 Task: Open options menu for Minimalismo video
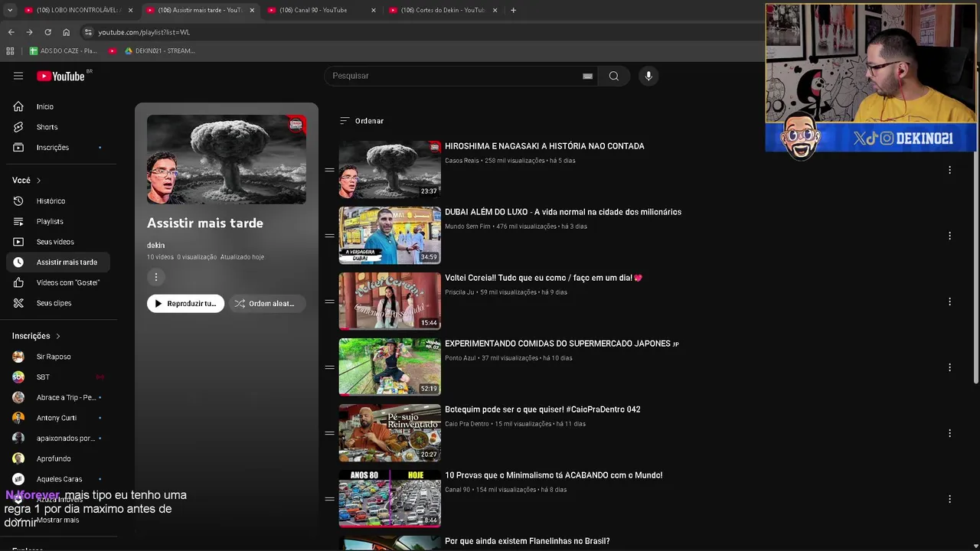click(949, 499)
